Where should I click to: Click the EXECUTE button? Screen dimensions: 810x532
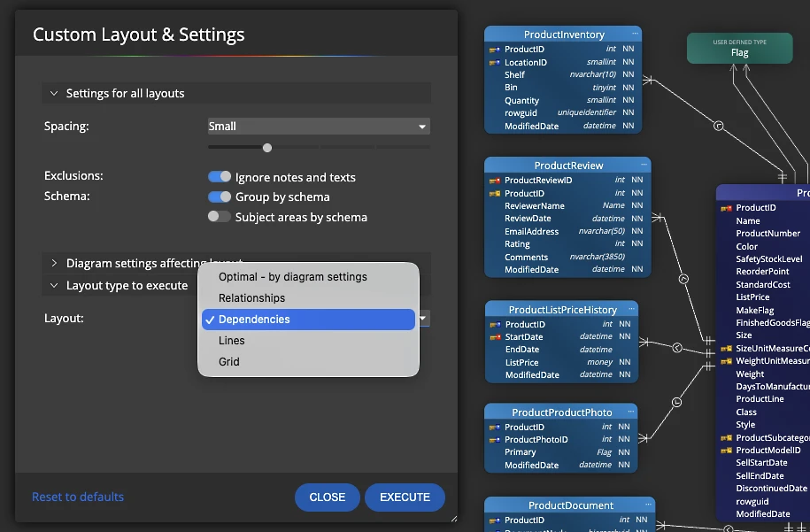(405, 497)
